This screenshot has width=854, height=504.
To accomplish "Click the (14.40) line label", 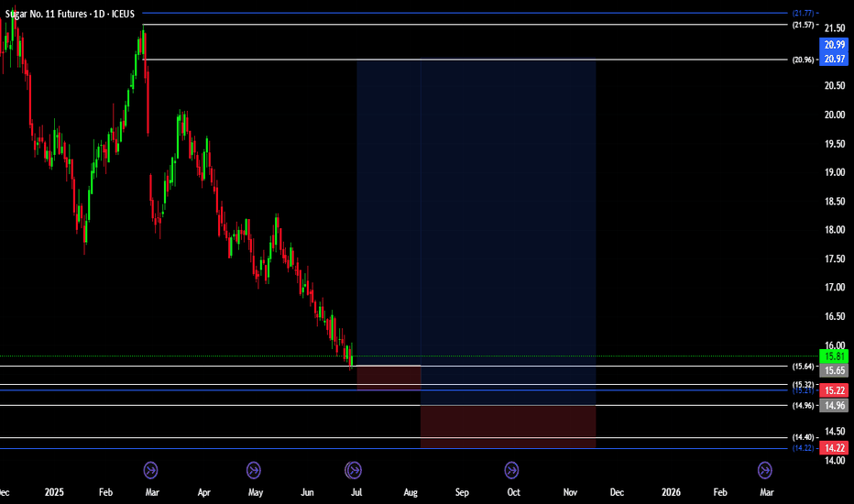I will 803,437.
